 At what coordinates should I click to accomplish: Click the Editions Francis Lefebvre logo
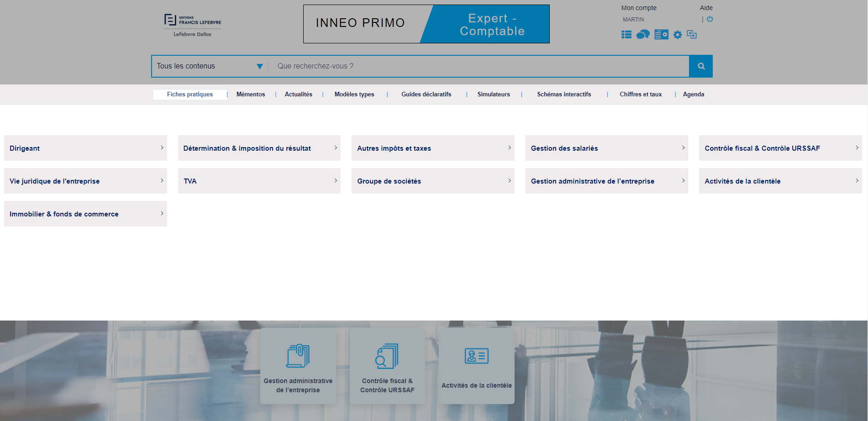pyautogui.click(x=193, y=25)
